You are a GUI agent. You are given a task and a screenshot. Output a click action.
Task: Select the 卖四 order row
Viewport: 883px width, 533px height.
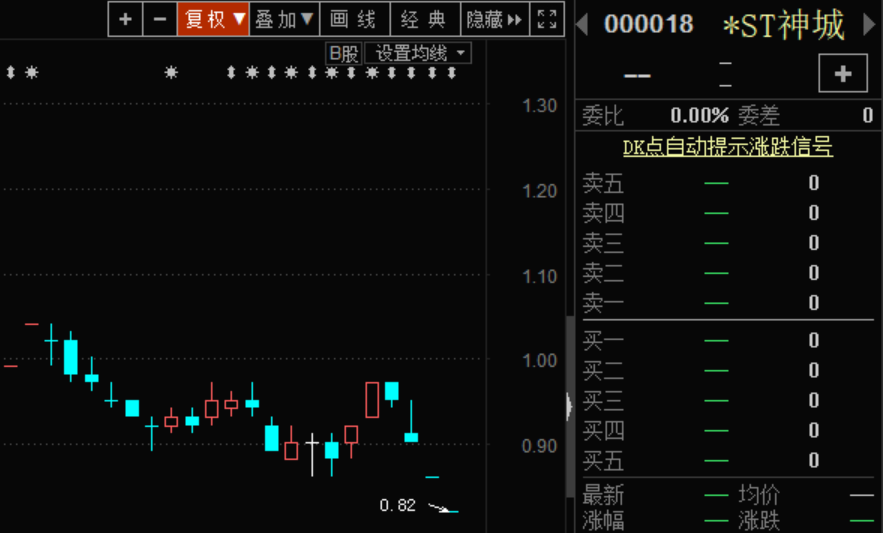coord(729,213)
